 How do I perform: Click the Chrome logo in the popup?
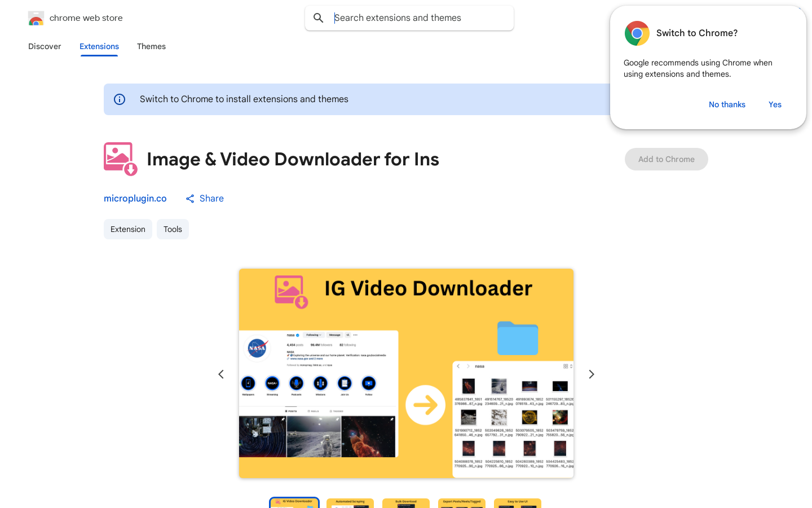(x=637, y=33)
